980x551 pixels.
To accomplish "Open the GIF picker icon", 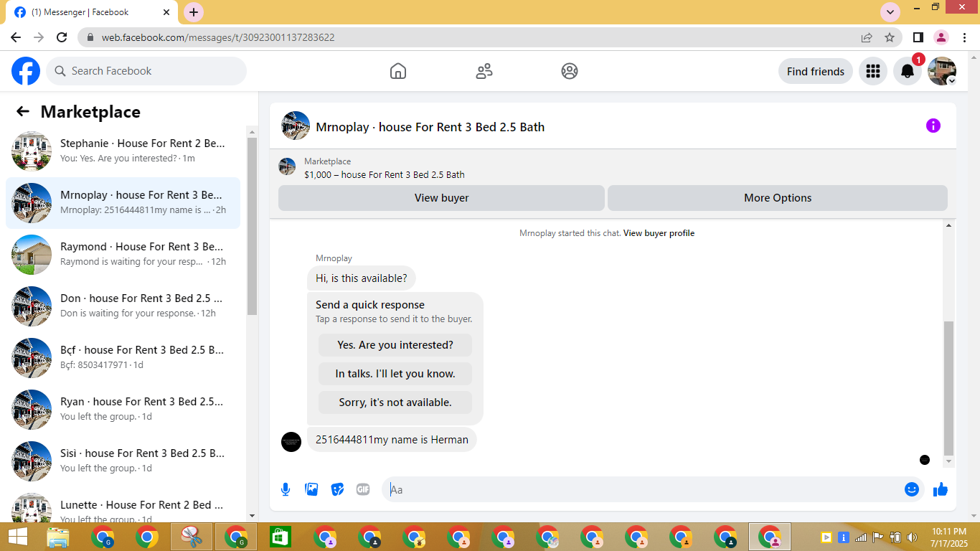I will pos(363,489).
